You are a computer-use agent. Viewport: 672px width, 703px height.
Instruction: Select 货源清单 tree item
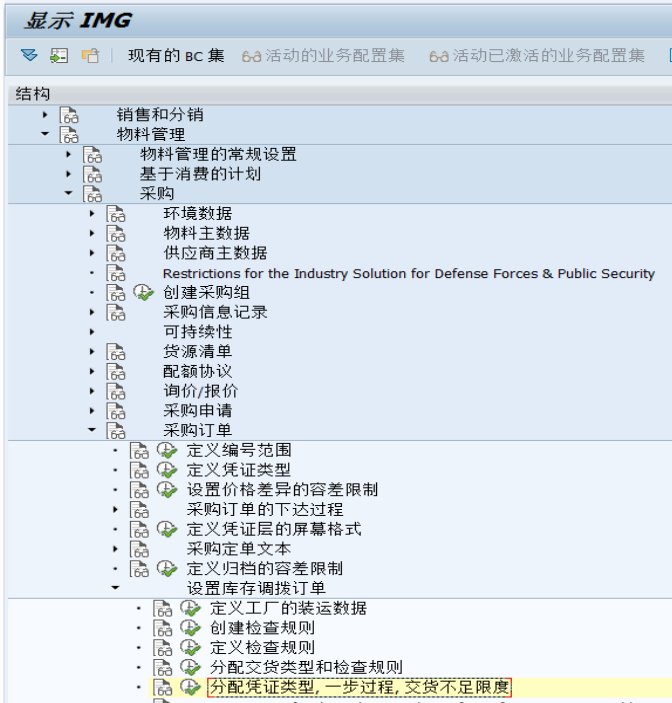[x=198, y=352]
